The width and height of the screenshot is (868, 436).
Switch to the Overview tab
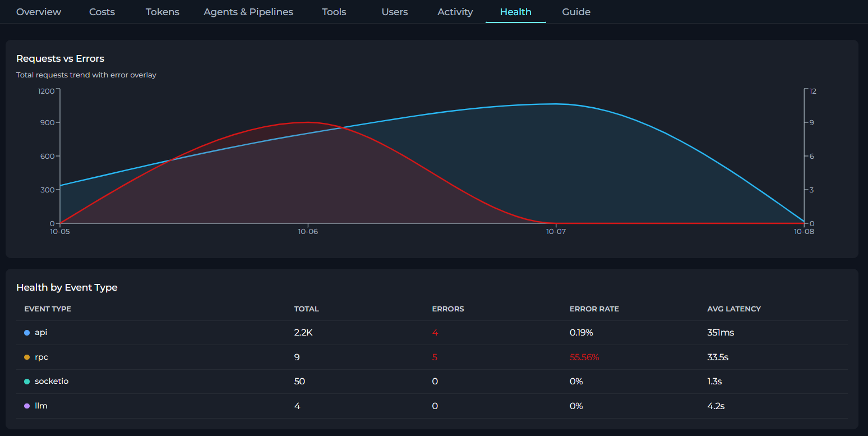39,12
